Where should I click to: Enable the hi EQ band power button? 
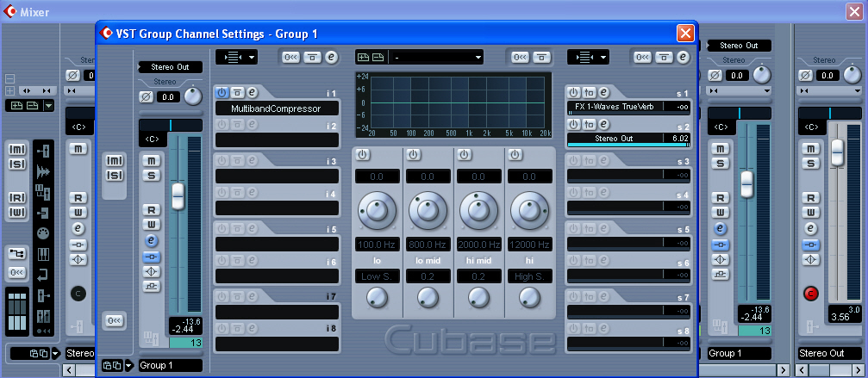tap(515, 155)
